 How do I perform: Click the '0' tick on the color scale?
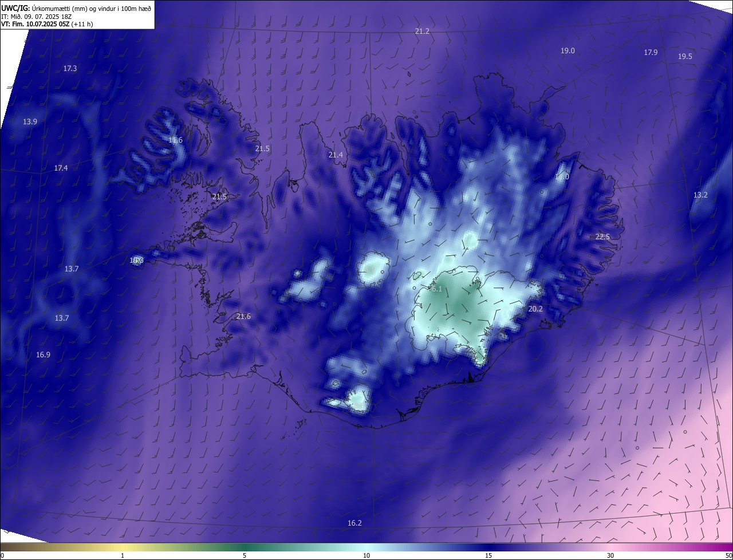pyautogui.click(x=2, y=555)
